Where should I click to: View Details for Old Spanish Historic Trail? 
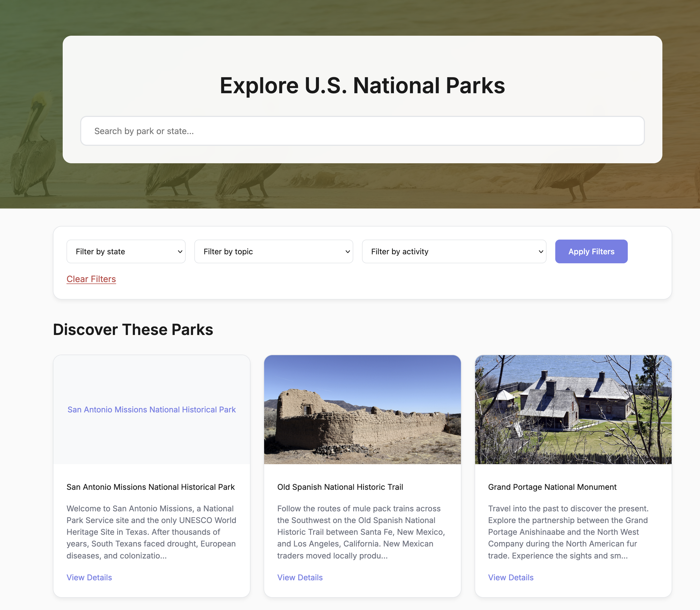point(300,578)
